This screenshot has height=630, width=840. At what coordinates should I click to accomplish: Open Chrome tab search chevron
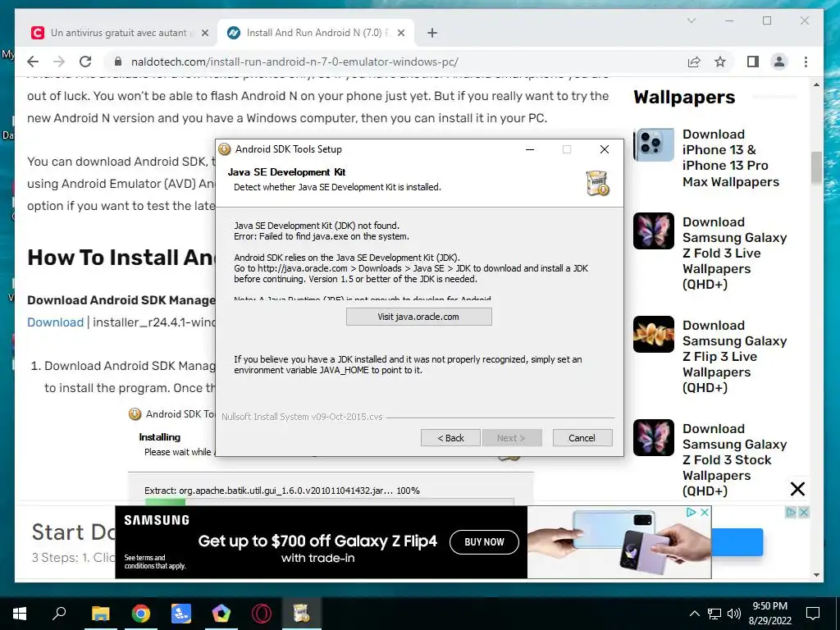(x=692, y=21)
